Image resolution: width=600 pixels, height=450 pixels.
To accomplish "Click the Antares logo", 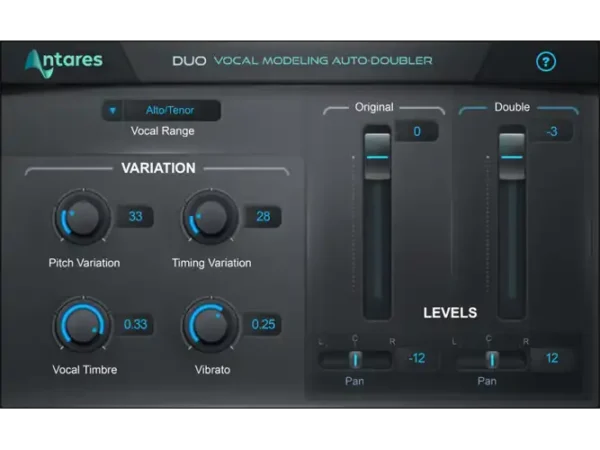I will [x=64, y=63].
